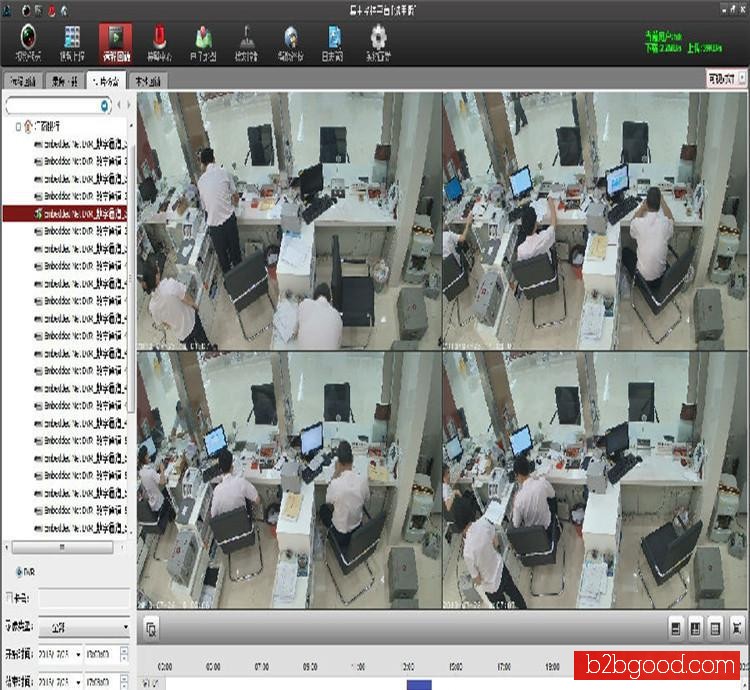Viewport: 750px width, 690px height.
Task: Select the video pane with a standing man
Action: click(289, 220)
